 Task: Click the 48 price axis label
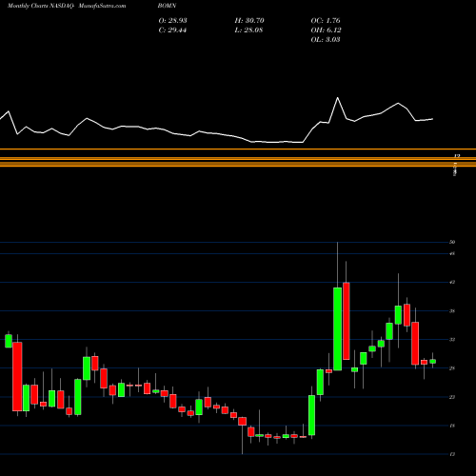452,253
